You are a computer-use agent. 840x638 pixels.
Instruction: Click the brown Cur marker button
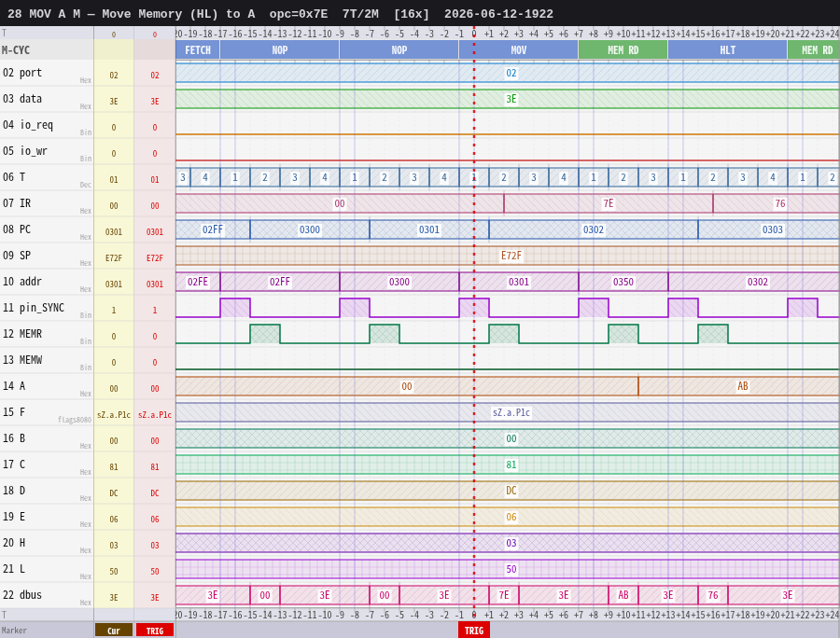tap(114, 631)
